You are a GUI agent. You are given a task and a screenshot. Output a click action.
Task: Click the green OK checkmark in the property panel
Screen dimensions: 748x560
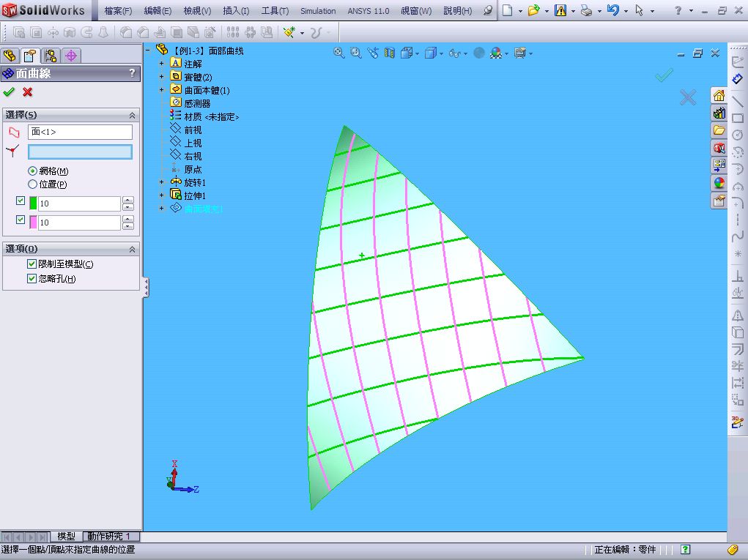[9, 92]
